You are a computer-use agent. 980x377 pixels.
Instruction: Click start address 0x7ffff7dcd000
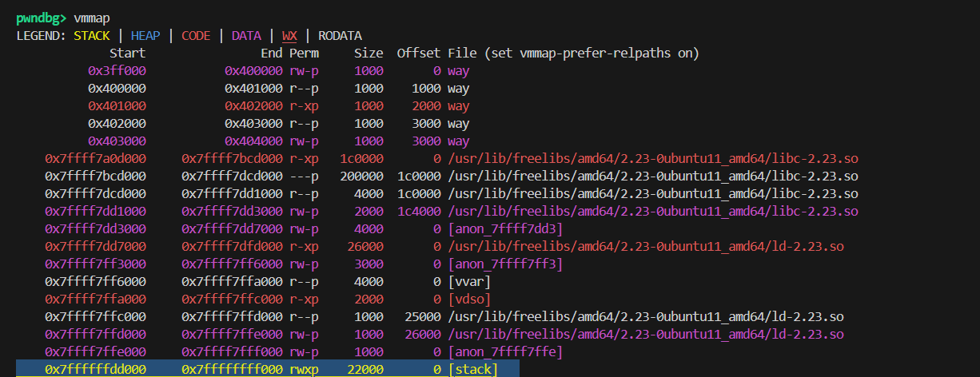pos(95,193)
